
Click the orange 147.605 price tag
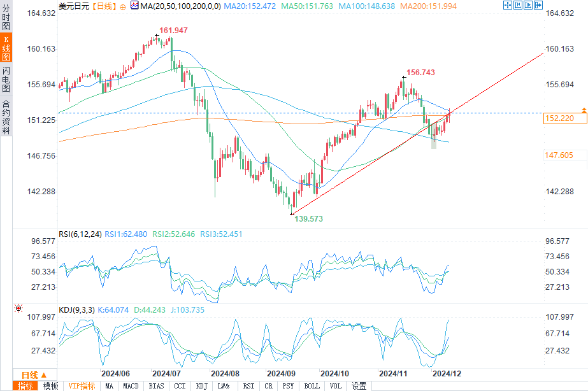(x=565, y=155)
